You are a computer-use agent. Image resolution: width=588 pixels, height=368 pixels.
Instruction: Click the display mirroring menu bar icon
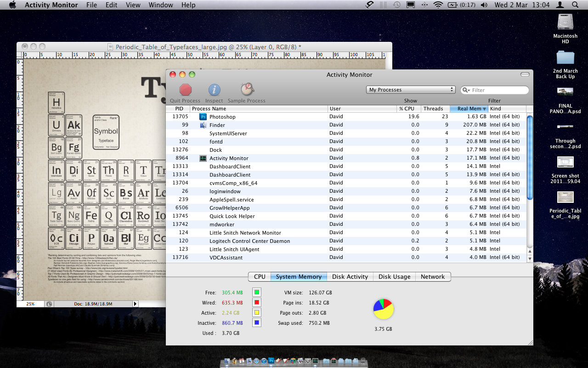click(411, 5)
